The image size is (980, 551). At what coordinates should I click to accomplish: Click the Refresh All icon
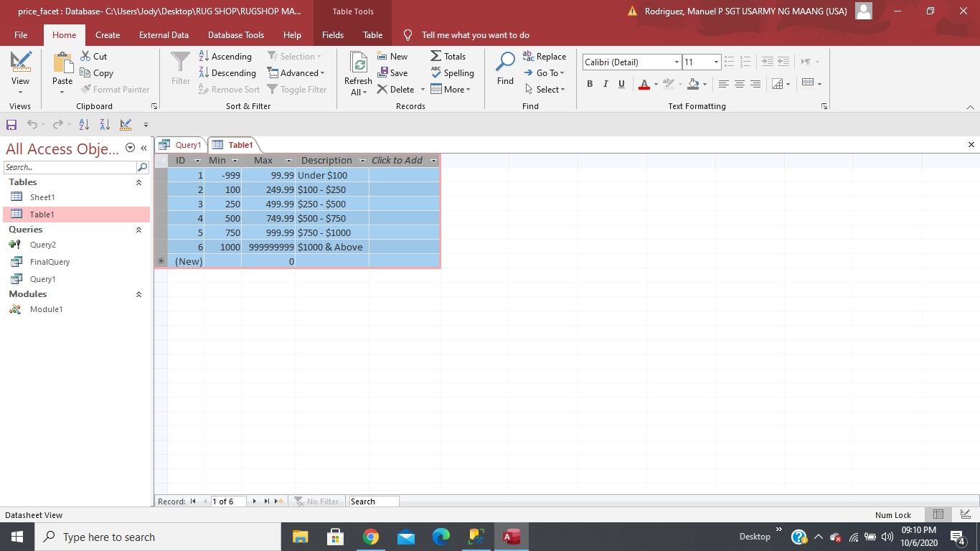tap(358, 65)
